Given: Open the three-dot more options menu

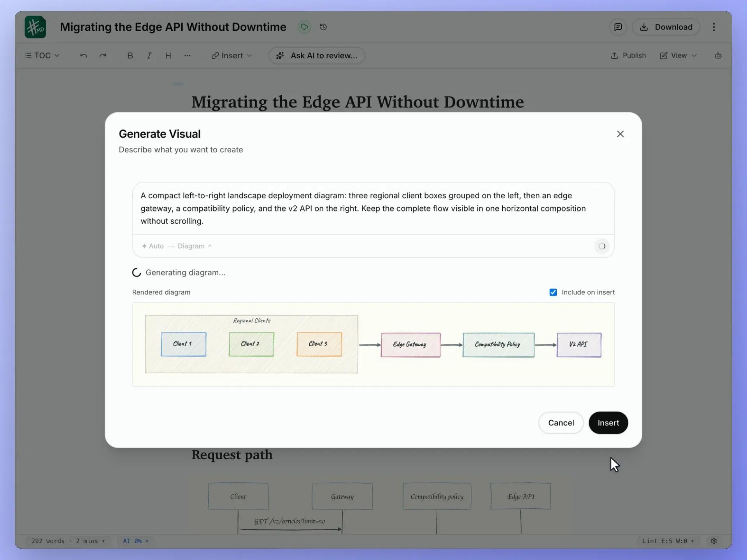Looking at the screenshot, I should tap(714, 27).
